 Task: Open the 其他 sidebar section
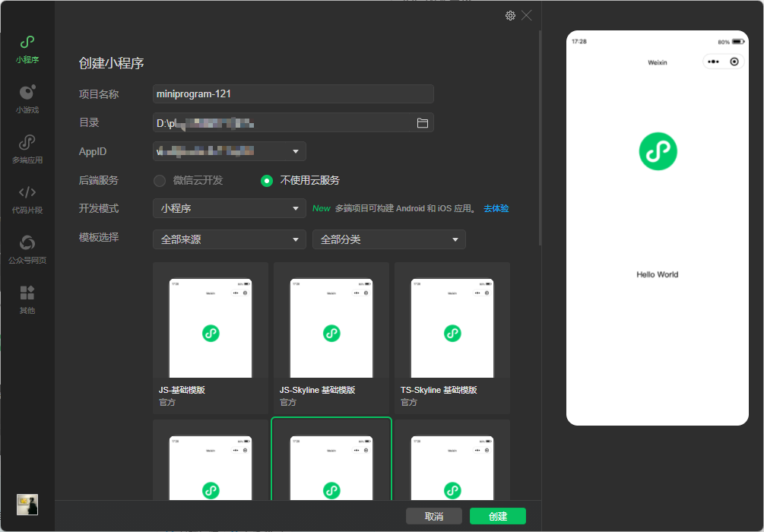[x=27, y=300]
